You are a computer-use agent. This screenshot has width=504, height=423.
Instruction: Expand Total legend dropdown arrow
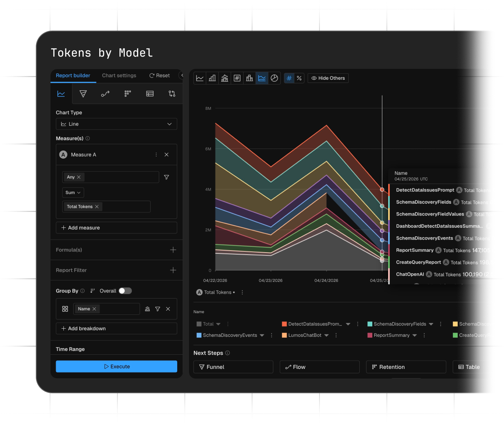[218, 324]
